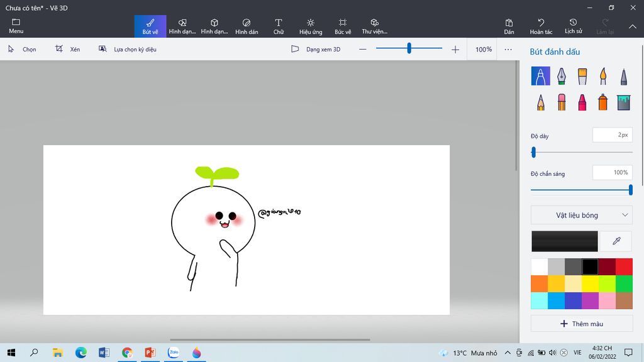Image resolution: width=644 pixels, height=362 pixels.
Task: Open PowerPoint from the taskbar
Action: click(x=150, y=353)
